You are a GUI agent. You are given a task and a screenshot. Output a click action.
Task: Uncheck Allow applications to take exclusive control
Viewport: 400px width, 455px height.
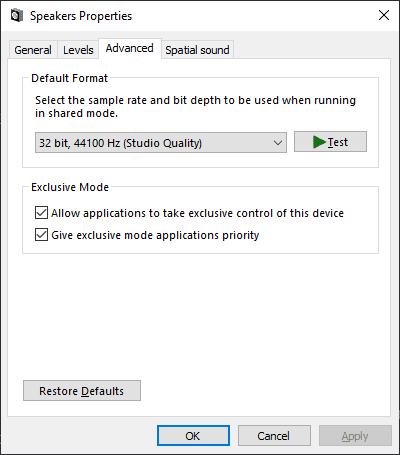coord(41,213)
